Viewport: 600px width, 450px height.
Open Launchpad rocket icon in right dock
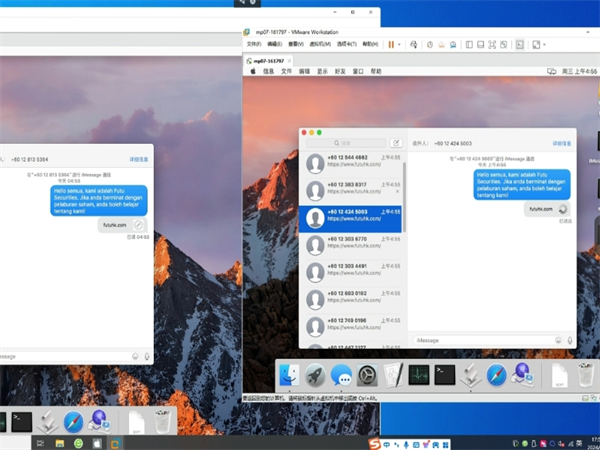315,376
